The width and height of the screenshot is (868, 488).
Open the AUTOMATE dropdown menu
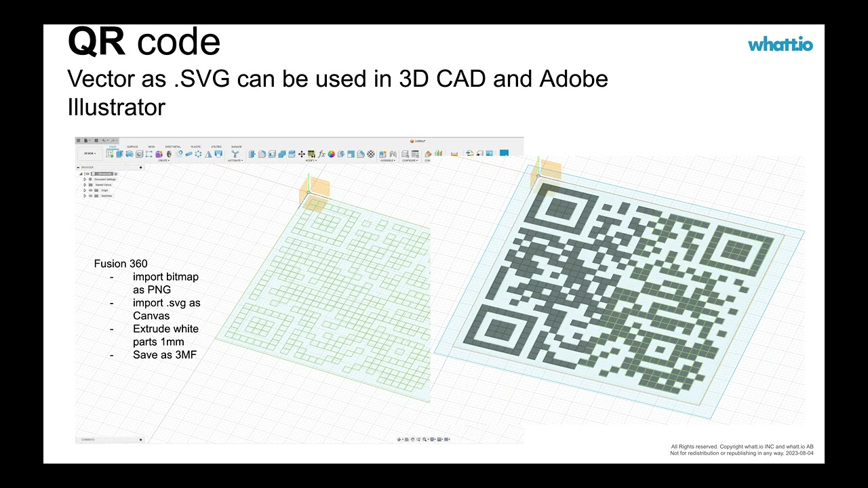coord(235,161)
